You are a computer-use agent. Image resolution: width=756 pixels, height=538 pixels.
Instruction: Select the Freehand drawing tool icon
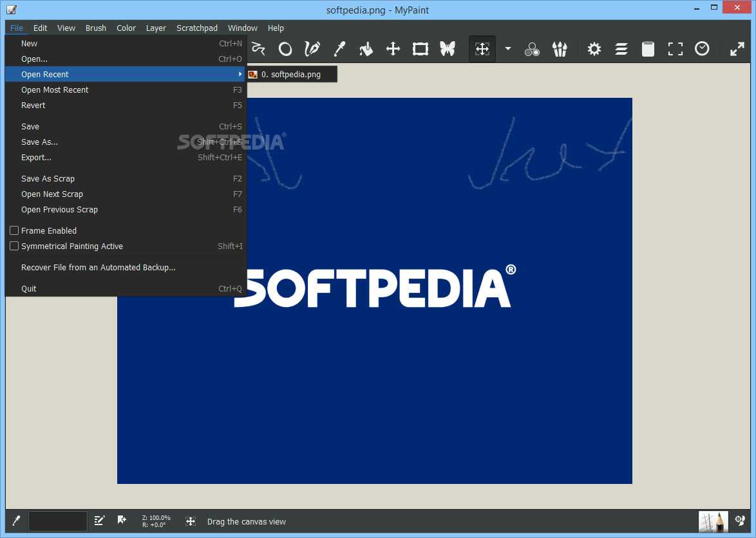(258, 49)
